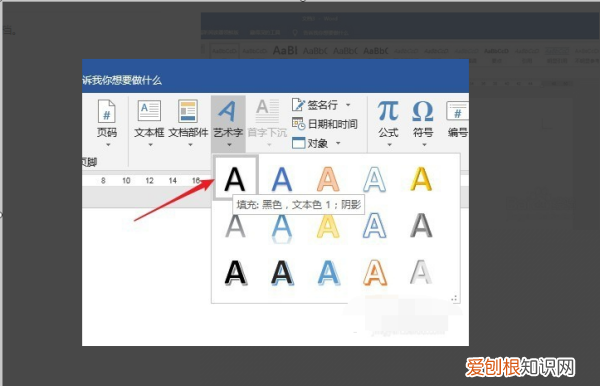Click the 首字下沉 drop cap icon
The height and width of the screenshot is (386, 600).
pyautogui.click(x=267, y=111)
